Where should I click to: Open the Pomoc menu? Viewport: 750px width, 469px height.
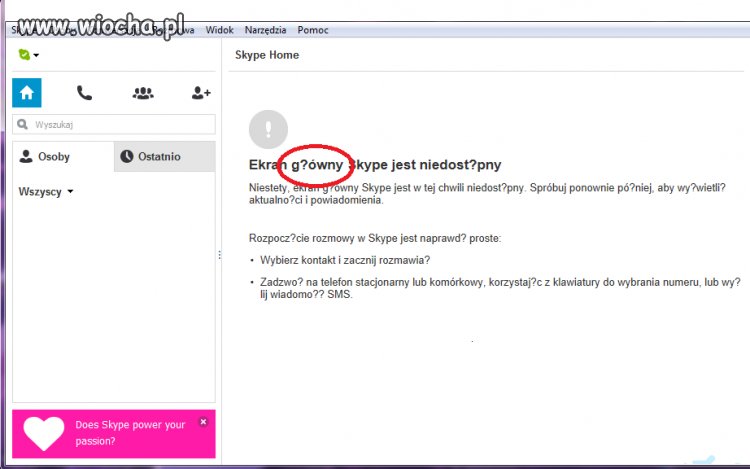[313, 30]
